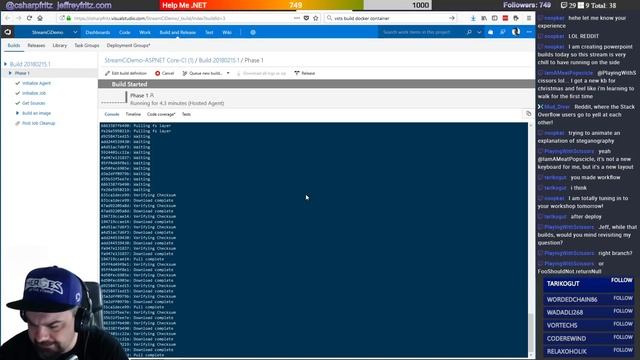Image resolution: width=640 pixels, height=360 pixels.
Task: Open page actions ellipsis in address bar
Action: point(297,18)
